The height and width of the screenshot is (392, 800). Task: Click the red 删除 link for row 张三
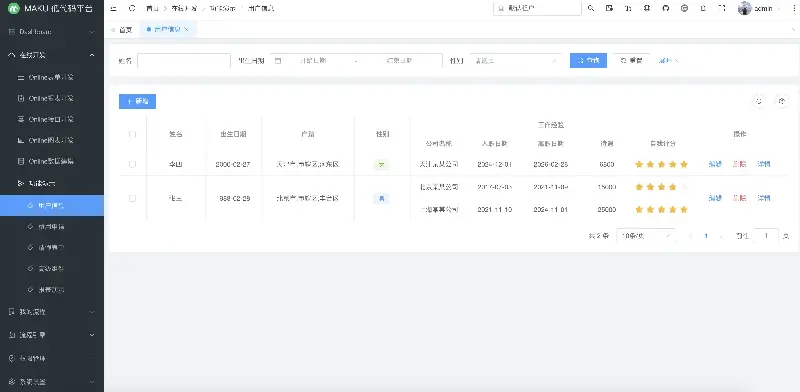(739, 198)
